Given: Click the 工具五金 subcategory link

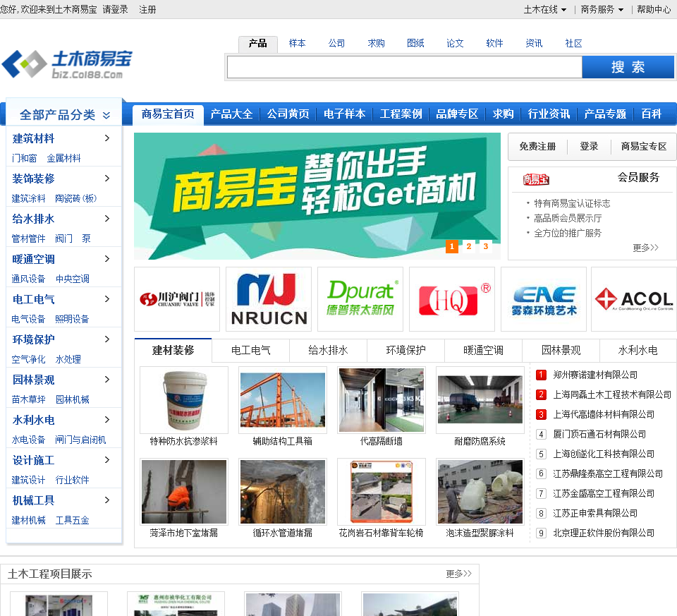Looking at the screenshot, I should coord(72,520).
